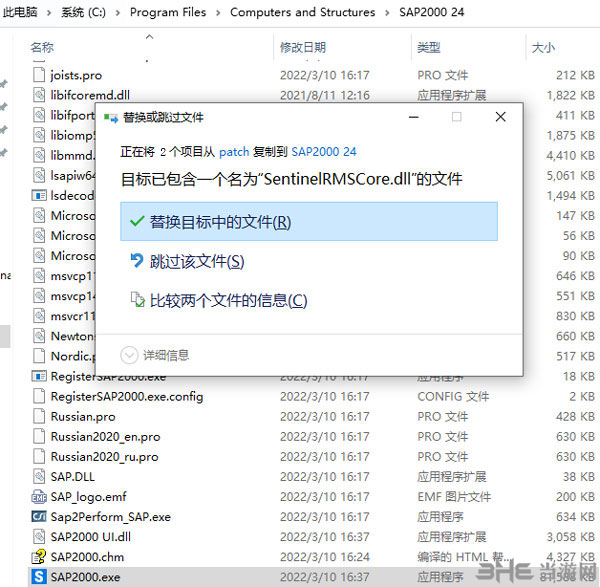Click SAP2000 24 breadcrumb segment

point(431,12)
